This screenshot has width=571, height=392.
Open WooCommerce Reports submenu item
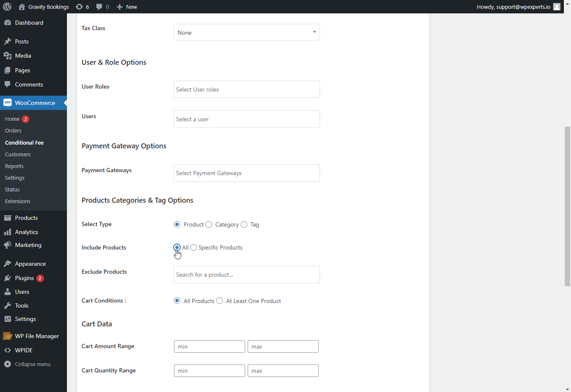[14, 166]
